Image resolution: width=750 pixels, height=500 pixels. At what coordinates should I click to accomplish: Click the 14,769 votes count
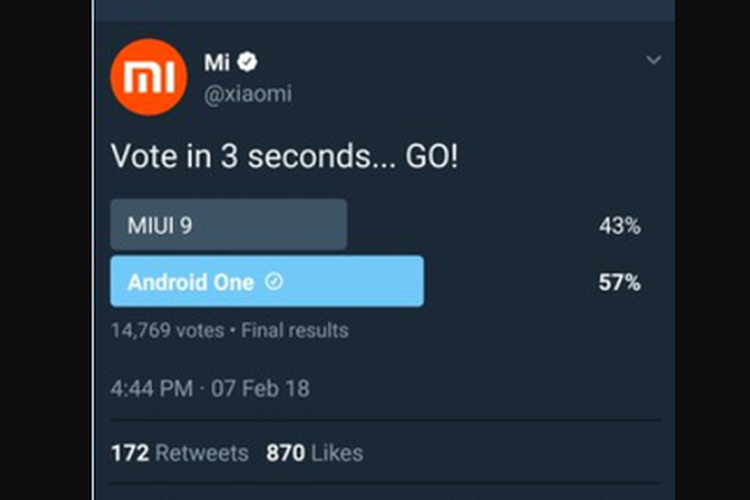click(167, 330)
